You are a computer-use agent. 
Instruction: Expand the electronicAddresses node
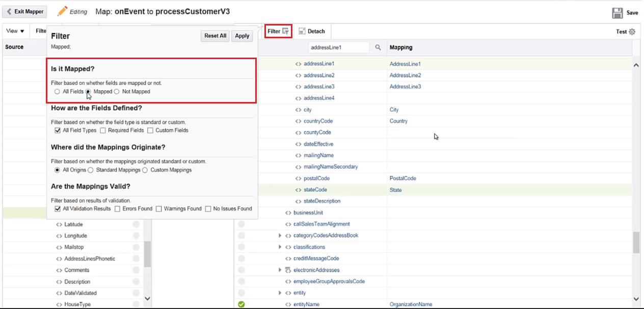(280, 270)
